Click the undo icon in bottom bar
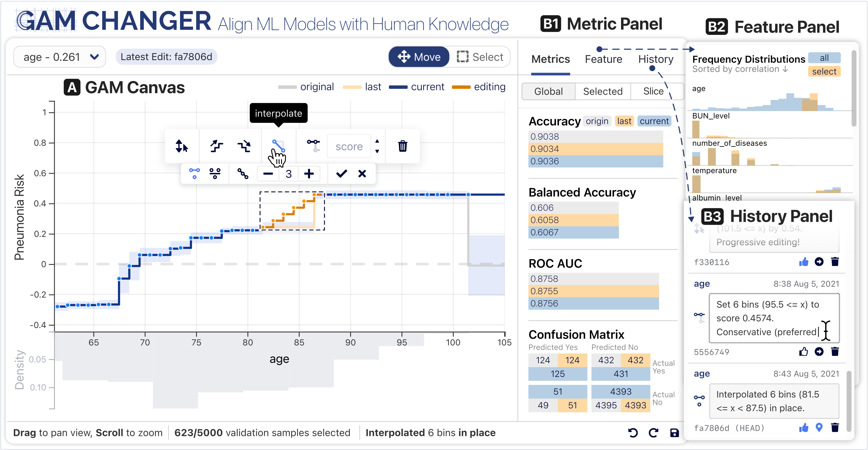 tap(633, 433)
